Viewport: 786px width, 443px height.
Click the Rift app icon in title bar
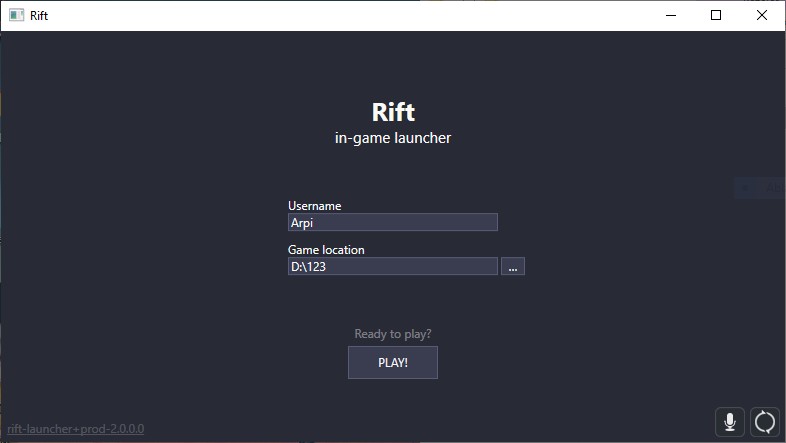click(x=16, y=15)
